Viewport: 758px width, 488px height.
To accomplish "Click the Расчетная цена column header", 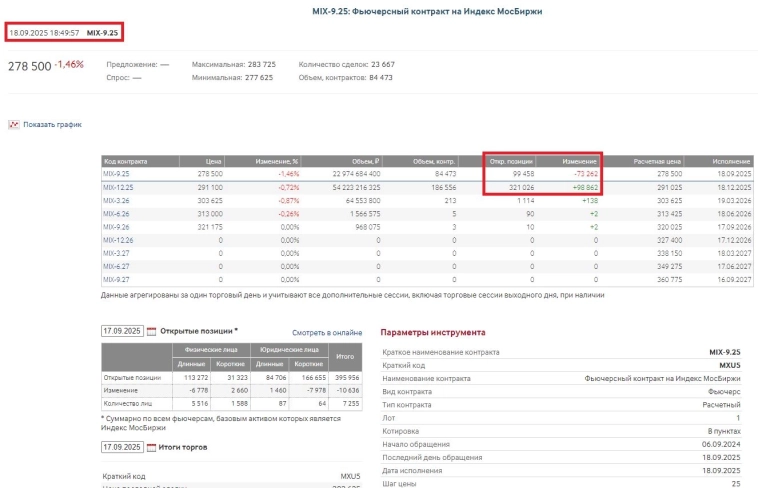I will [x=657, y=161].
